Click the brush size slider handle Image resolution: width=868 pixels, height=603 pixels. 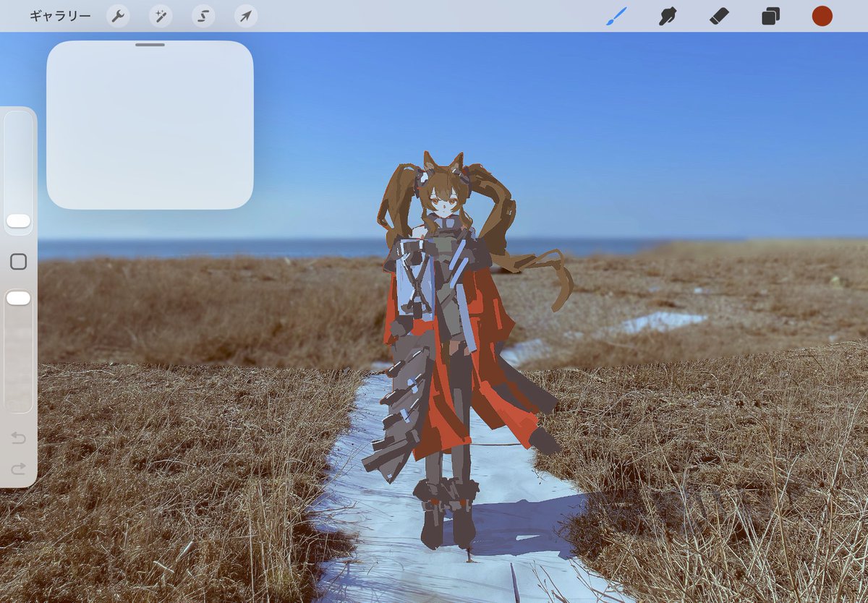click(19, 221)
